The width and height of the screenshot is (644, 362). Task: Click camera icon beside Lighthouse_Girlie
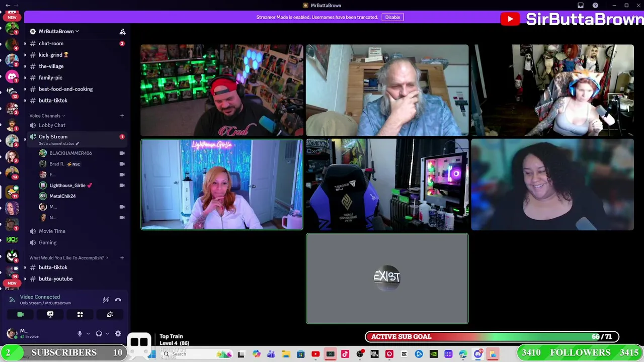click(122, 186)
